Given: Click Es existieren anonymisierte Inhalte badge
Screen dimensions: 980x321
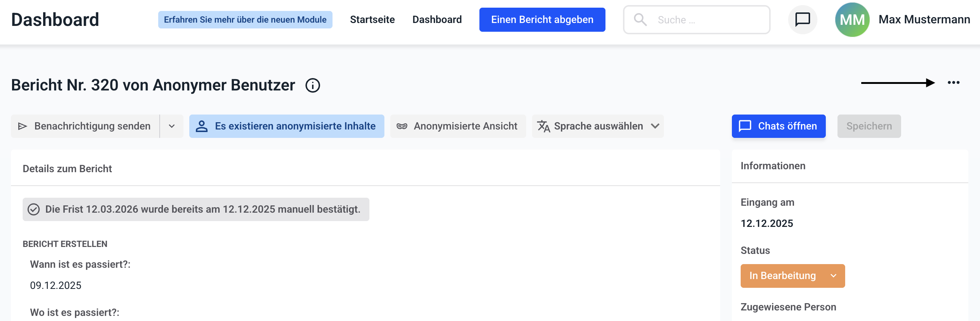Looking at the screenshot, I should pyautogui.click(x=286, y=126).
